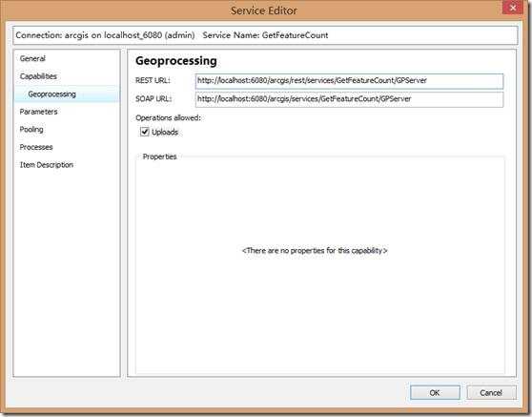Select Capabilities in the left list

[x=38, y=76]
